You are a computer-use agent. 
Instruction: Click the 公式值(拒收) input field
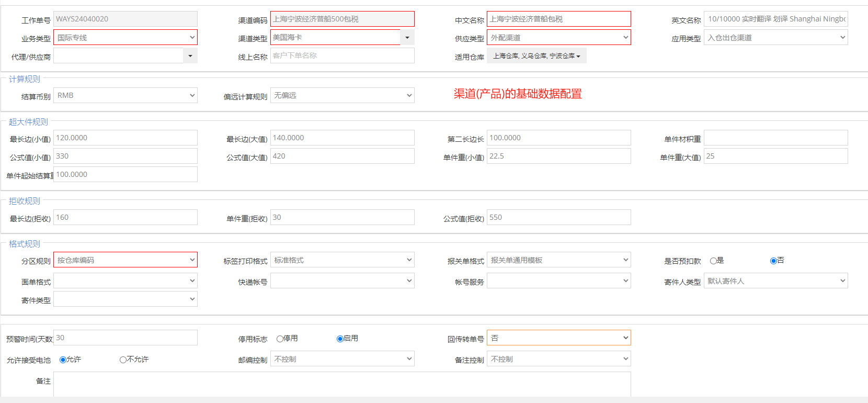pyautogui.click(x=558, y=217)
